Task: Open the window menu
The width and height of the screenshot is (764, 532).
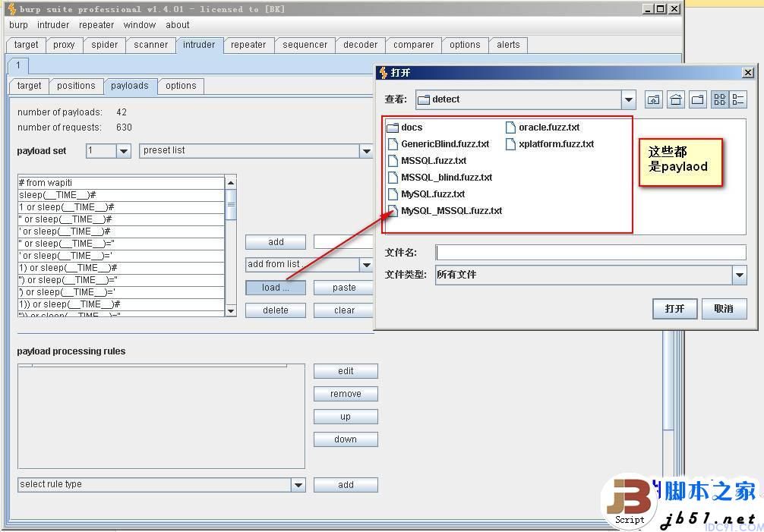Action: click(x=139, y=25)
